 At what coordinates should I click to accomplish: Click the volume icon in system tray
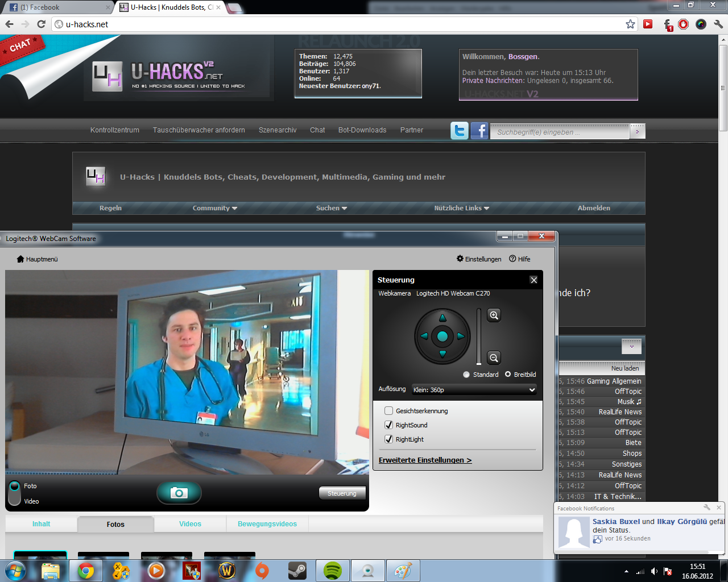(x=655, y=571)
